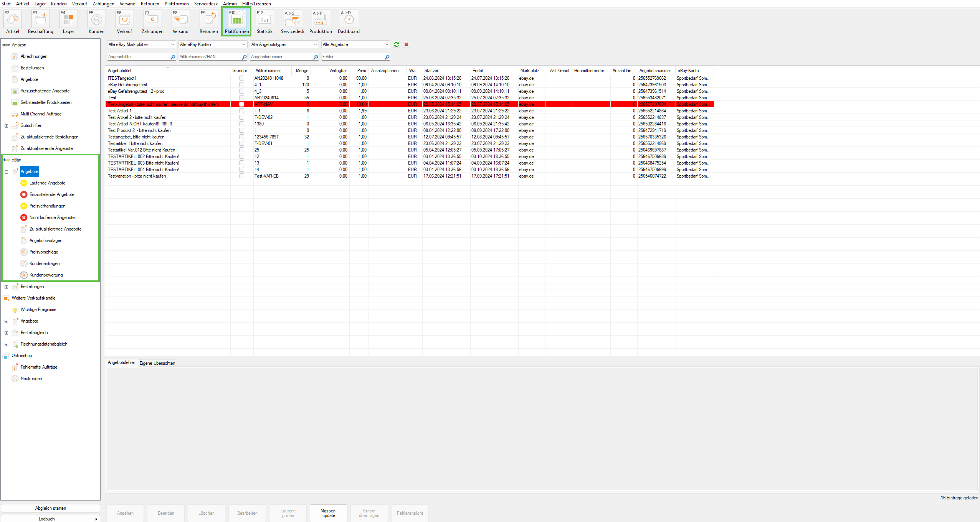This screenshot has height=522, width=980.
Task: Toggle Grundpreis checkbox in red highlighted row
Action: tap(241, 104)
